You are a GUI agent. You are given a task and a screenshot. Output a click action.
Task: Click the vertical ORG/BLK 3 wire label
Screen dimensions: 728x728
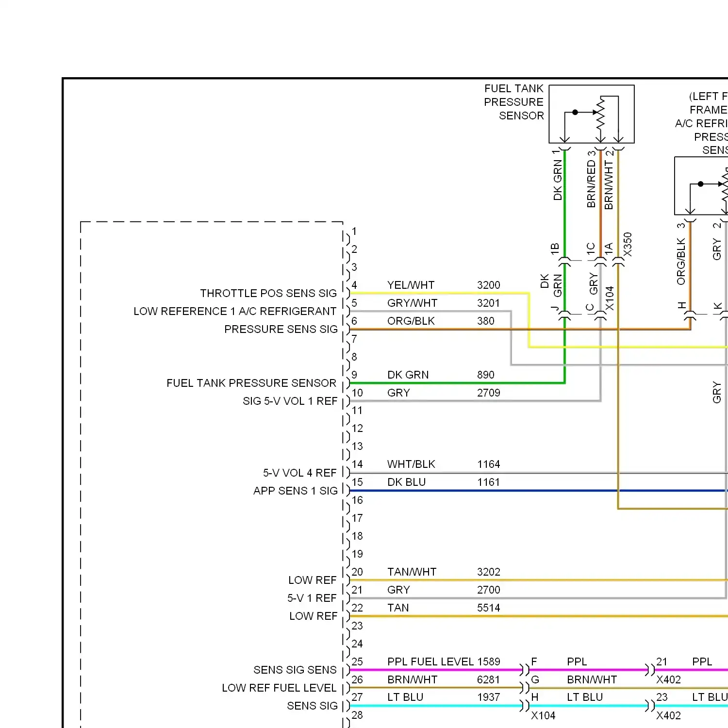click(x=681, y=253)
